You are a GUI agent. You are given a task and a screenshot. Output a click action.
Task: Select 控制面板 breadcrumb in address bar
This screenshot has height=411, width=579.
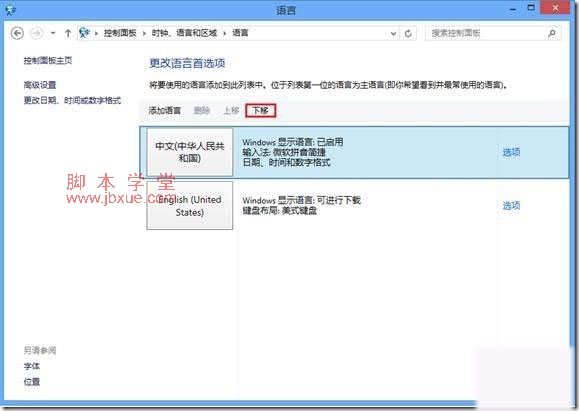pos(120,33)
